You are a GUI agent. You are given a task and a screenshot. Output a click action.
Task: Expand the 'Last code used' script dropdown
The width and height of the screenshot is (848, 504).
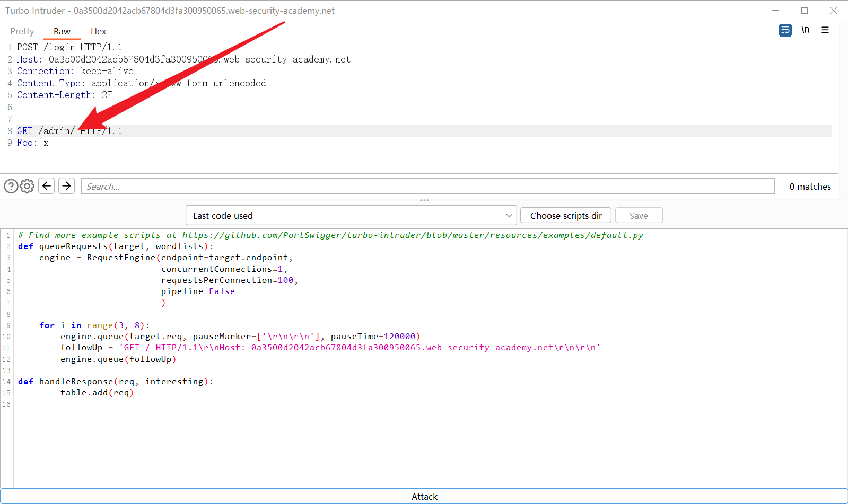[x=351, y=216]
